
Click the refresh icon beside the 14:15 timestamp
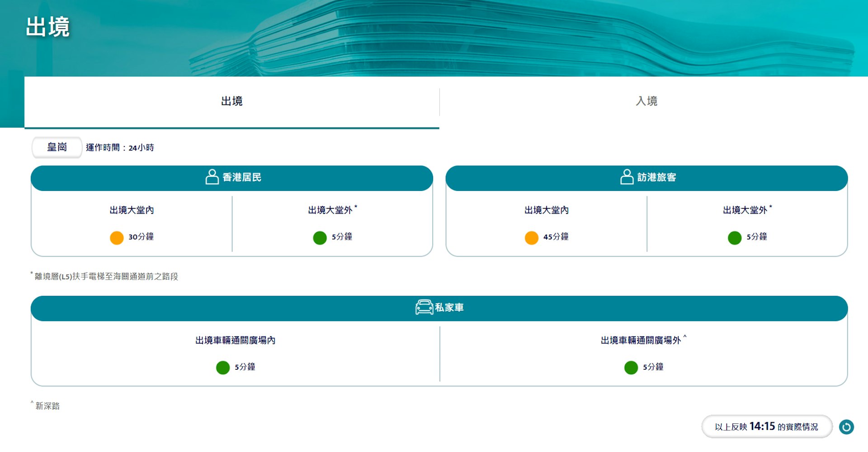point(846,427)
